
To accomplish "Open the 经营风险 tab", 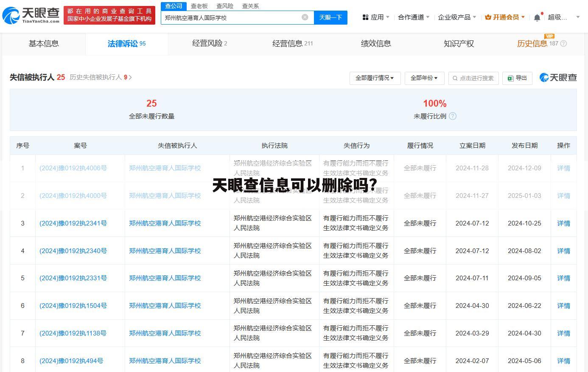I will [x=210, y=44].
